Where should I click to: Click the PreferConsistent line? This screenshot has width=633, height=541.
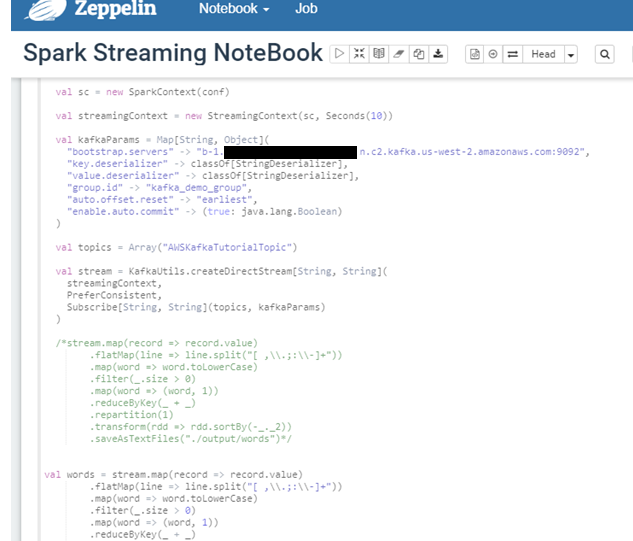pos(114,296)
